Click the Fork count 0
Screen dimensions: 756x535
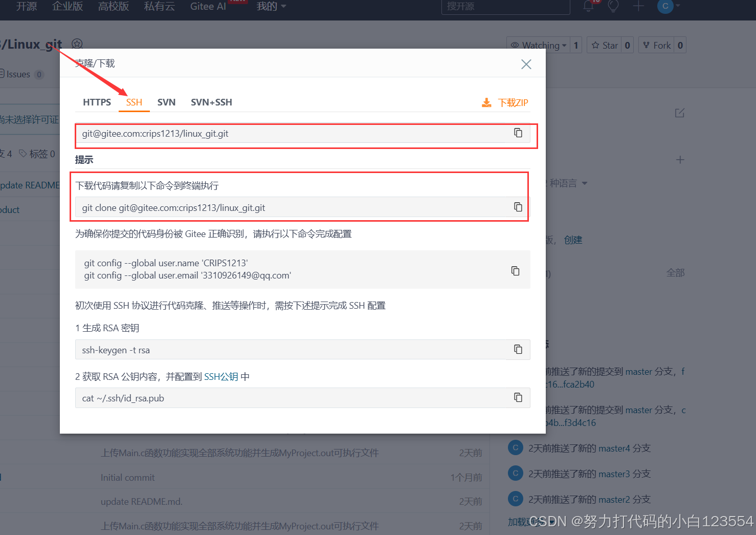coord(680,45)
